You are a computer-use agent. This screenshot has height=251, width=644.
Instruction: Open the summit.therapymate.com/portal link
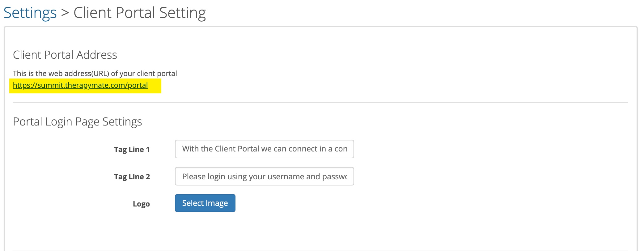80,85
